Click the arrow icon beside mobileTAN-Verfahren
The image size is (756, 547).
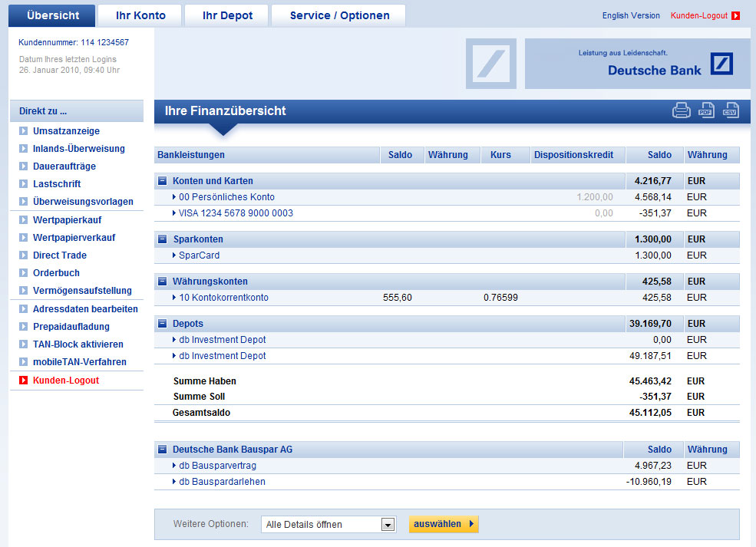coord(23,362)
